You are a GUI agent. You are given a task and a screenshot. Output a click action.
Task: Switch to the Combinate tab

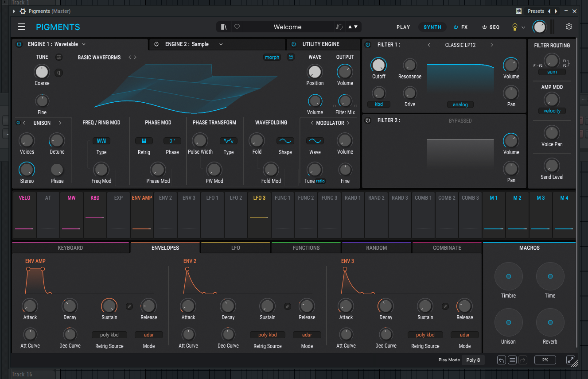(447, 248)
